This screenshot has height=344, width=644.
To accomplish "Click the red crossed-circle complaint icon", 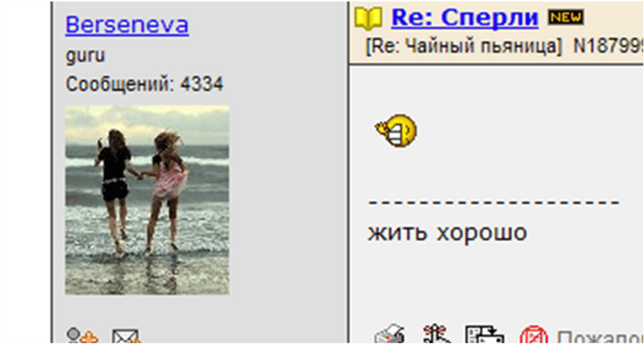I will click(534, 335).
